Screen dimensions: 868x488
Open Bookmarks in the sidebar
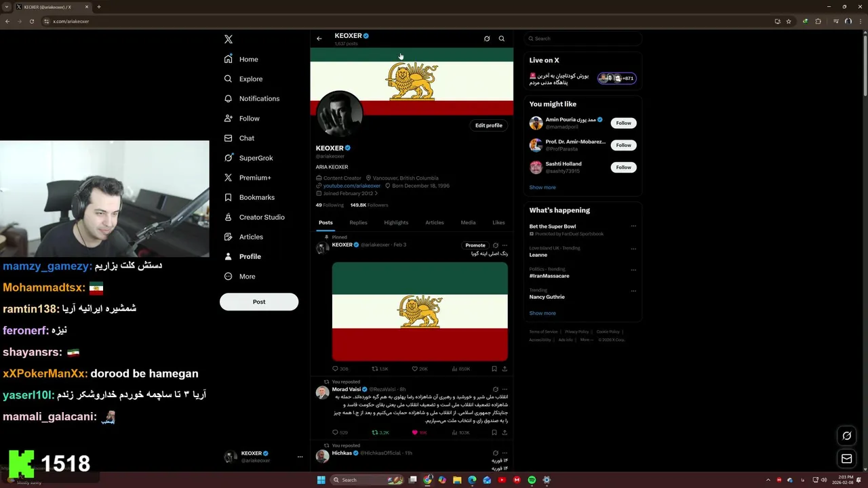pos(249,197)
